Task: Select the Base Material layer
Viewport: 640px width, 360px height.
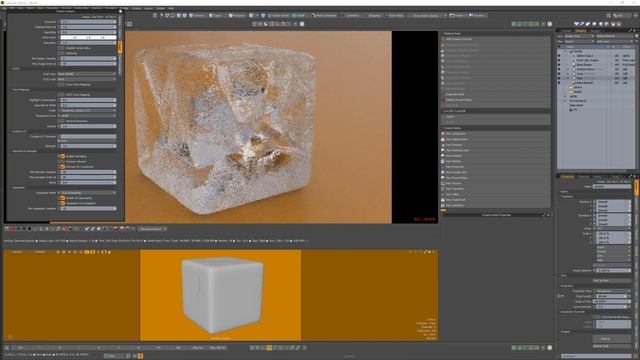Action: pos(585,83)
